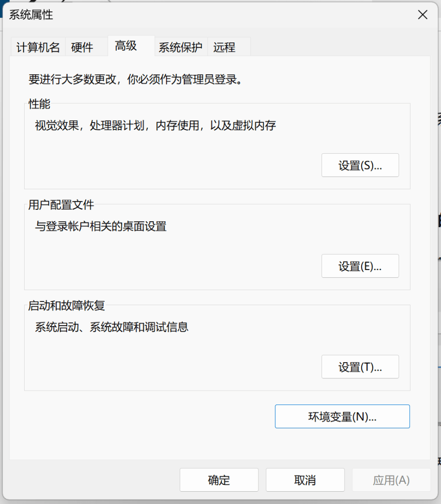This screenshot has height=504, width=441.
Task: Click 设置(E) for user profiles
Action: click(360, 267)
